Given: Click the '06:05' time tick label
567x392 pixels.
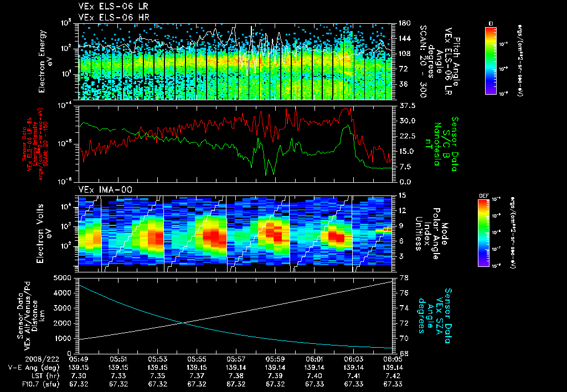Looking at the screenshot, I should (x=393, y=359).
